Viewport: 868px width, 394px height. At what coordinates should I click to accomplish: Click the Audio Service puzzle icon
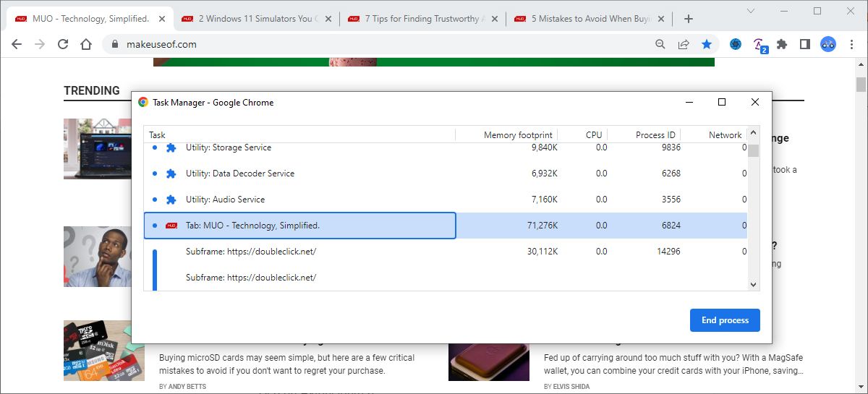point(171,200)
